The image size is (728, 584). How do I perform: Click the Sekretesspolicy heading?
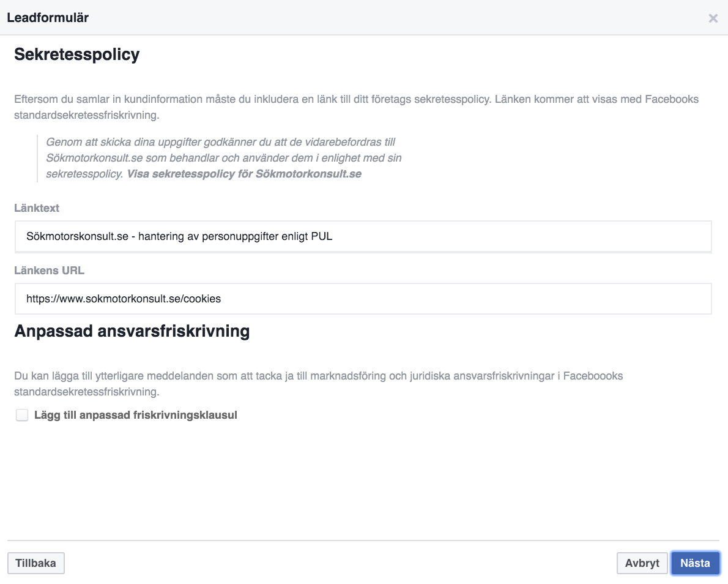(x=77, y=54)
